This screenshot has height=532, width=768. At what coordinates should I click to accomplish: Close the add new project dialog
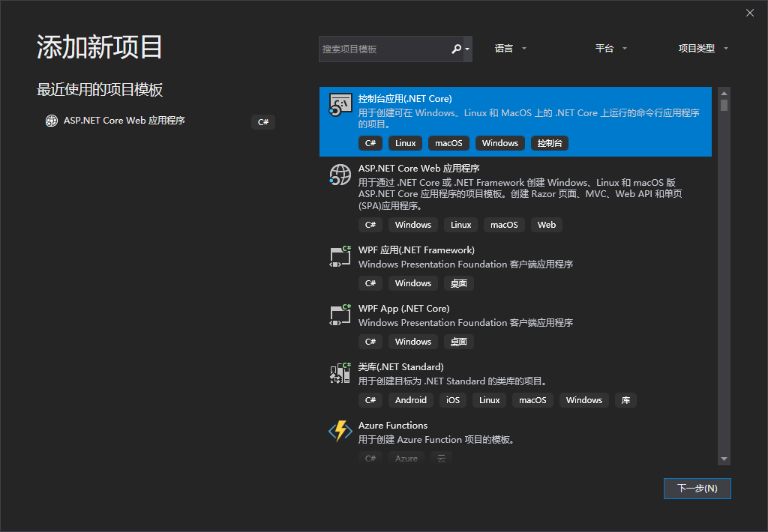(x=750, y=13)
